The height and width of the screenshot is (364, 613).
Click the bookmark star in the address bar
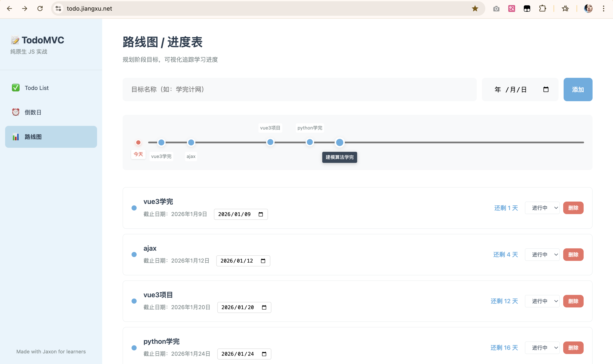(475, 8)
